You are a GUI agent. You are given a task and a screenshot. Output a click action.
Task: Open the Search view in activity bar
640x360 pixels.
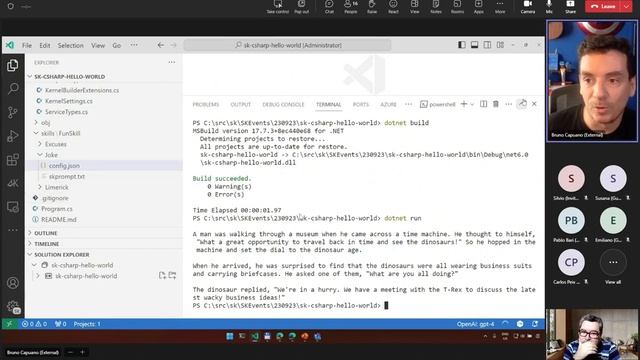point(13,89)
